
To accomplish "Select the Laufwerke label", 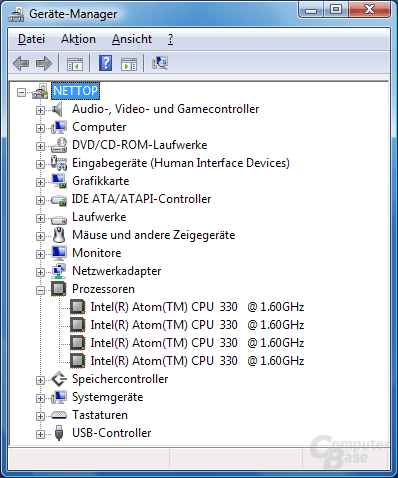I will pyautogui.click(x=99, y=217).
